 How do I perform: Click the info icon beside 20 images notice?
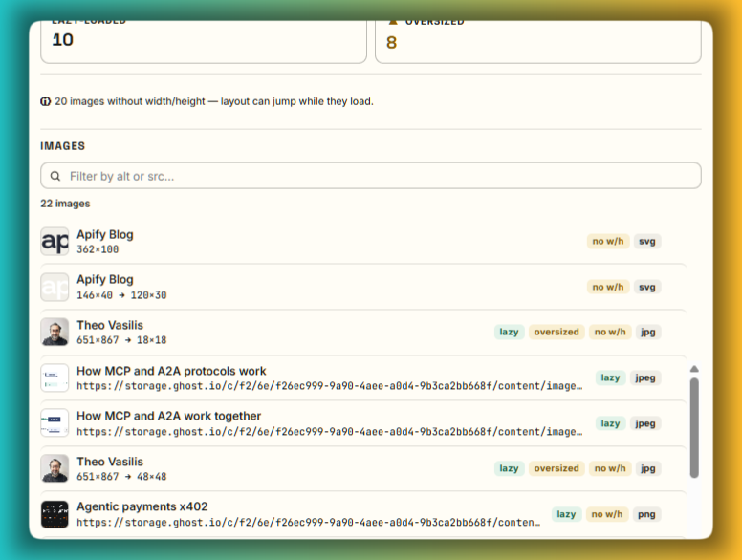46,101
